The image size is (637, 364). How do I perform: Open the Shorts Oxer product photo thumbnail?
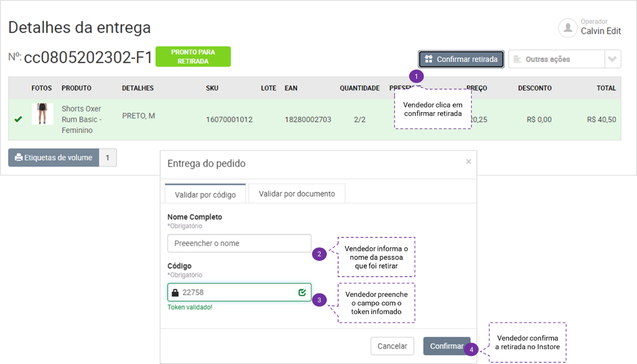click(x=43, y=114)
